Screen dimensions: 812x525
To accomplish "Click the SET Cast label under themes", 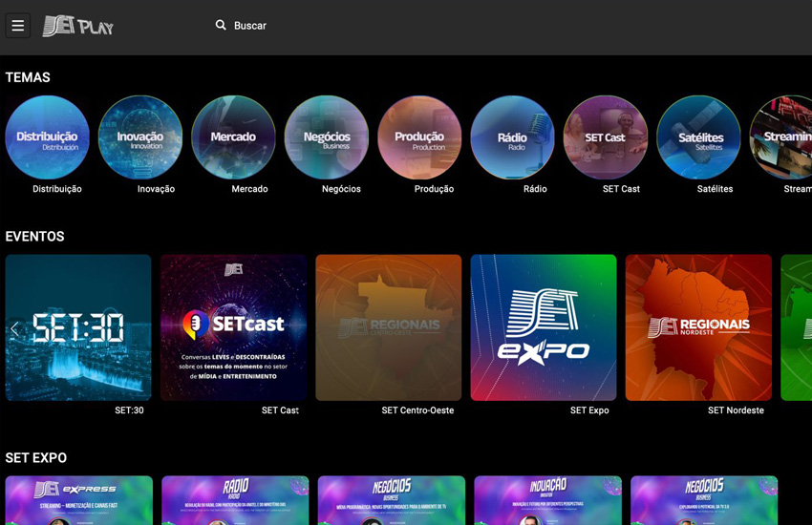I will (621, 189).
